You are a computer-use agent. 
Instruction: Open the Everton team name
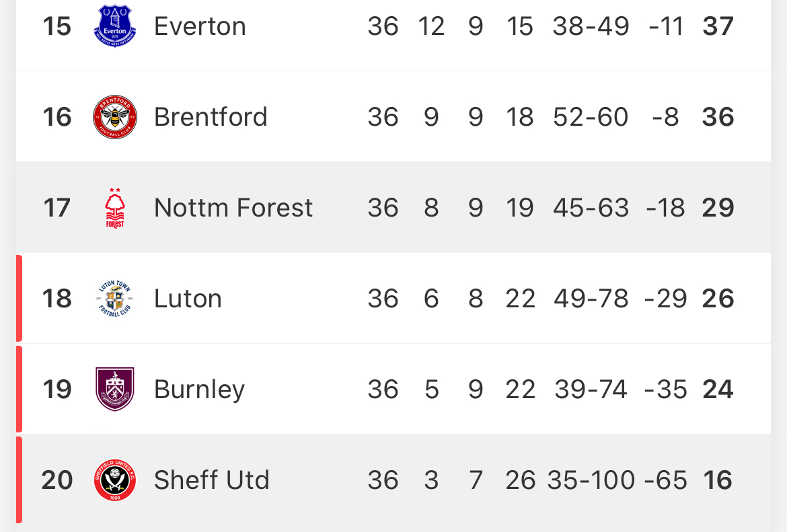[x=200, y=26]
